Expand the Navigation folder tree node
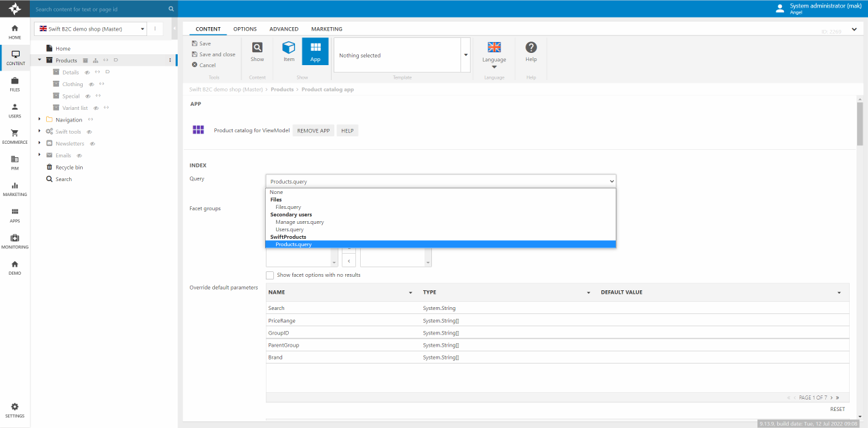868x428 pixels. (x=39, y=120)
